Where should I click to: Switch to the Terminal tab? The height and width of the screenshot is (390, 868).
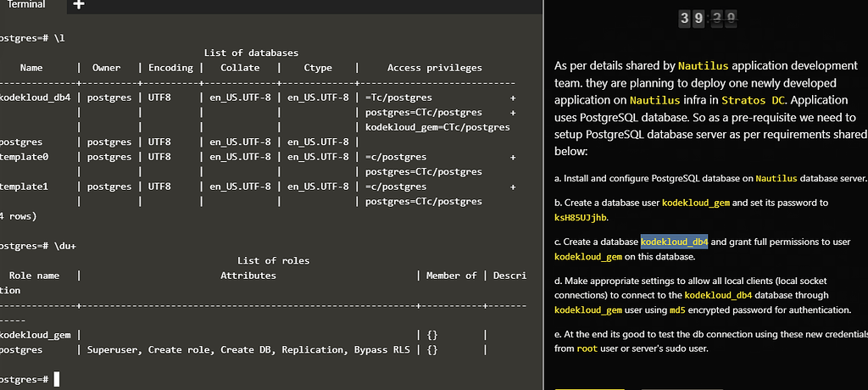26,5
